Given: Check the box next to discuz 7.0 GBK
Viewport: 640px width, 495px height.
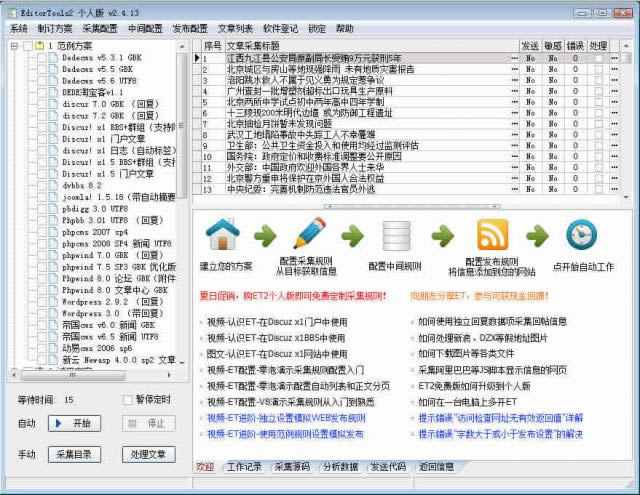Looking at the screenshot, I should pyautogui.click(x=42, y=104).
